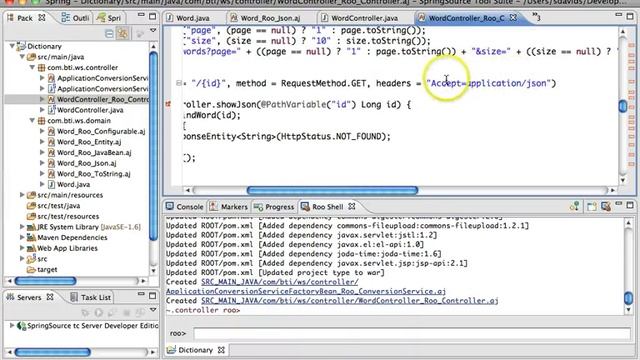The width and height of the screenshot is (640, 360).
Task: Select the Dictionary shell tab
Action: point(196,350)
